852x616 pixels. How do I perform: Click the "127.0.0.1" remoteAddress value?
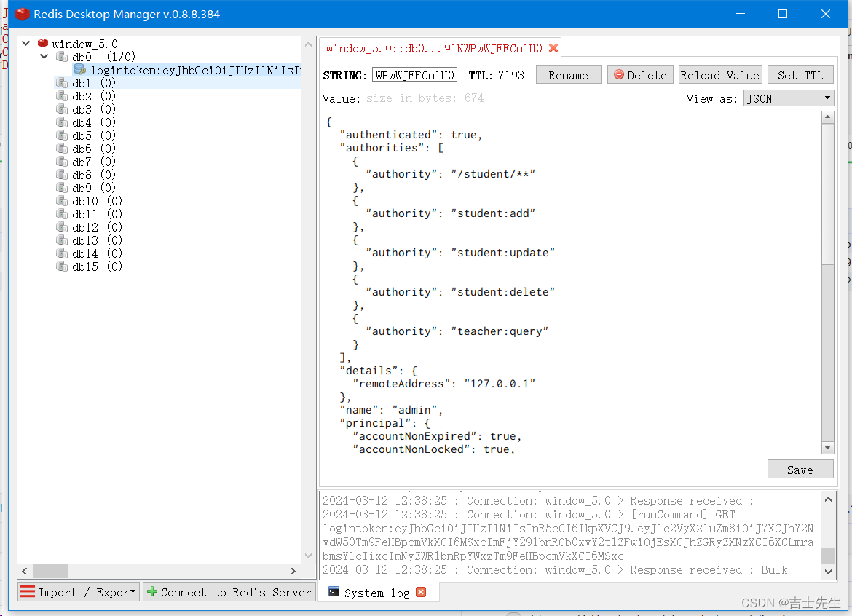(x=500, y=384)
